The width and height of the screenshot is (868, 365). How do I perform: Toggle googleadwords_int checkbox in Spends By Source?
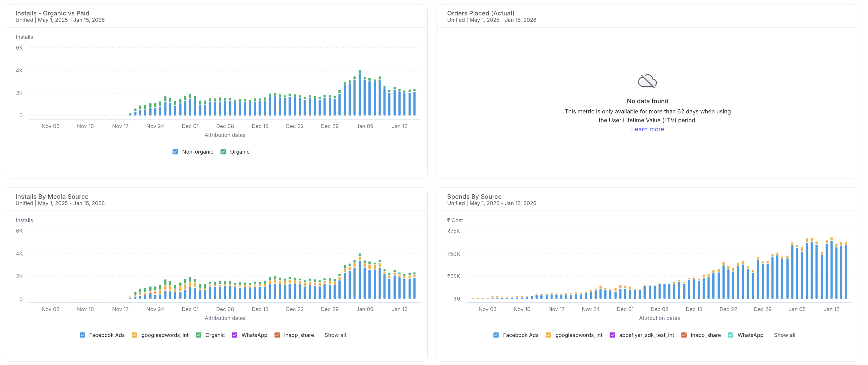[548, 335]
